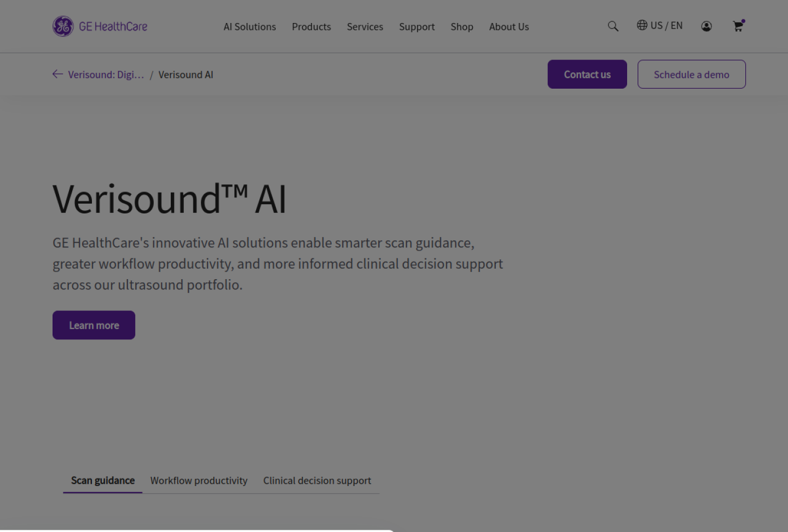Click the back arrow in breadcrumb
Image resolution: width=788 pixels, height=532 pixels.
click(57, 74)
